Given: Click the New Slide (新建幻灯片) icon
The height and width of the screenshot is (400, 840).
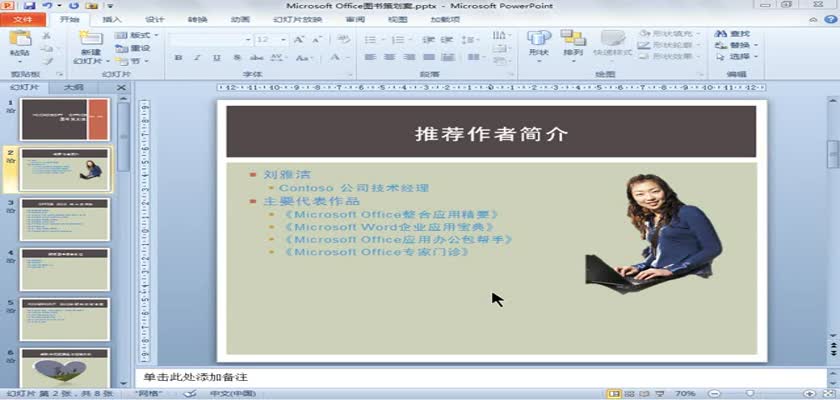Looking at the screenshot, I should [x=91, y=39].
